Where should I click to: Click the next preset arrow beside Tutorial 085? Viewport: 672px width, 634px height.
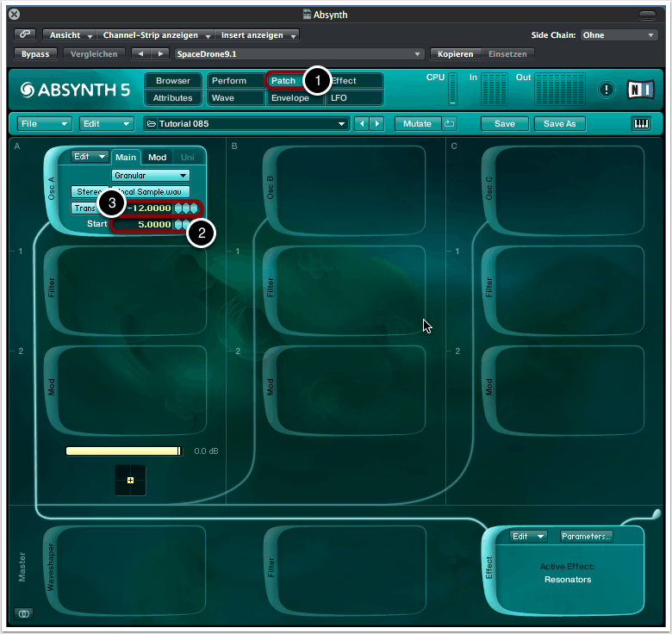[x=376, y=124]
